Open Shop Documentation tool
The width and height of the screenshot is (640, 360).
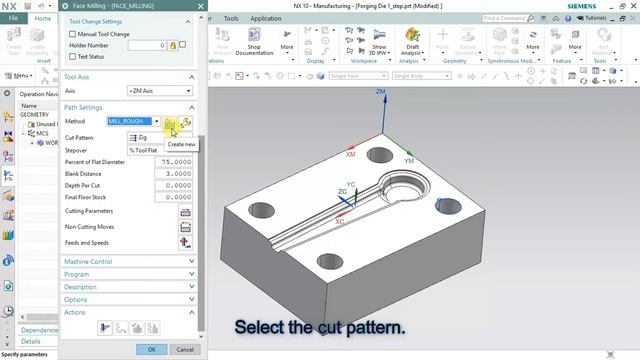coord(254,42)
